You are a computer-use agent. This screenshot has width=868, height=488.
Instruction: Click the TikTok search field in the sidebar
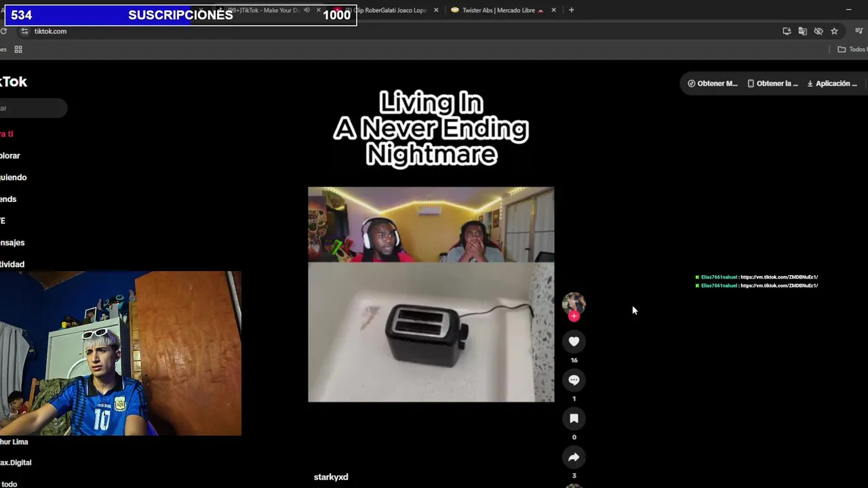pyautogui.click(x=33, y=108)
